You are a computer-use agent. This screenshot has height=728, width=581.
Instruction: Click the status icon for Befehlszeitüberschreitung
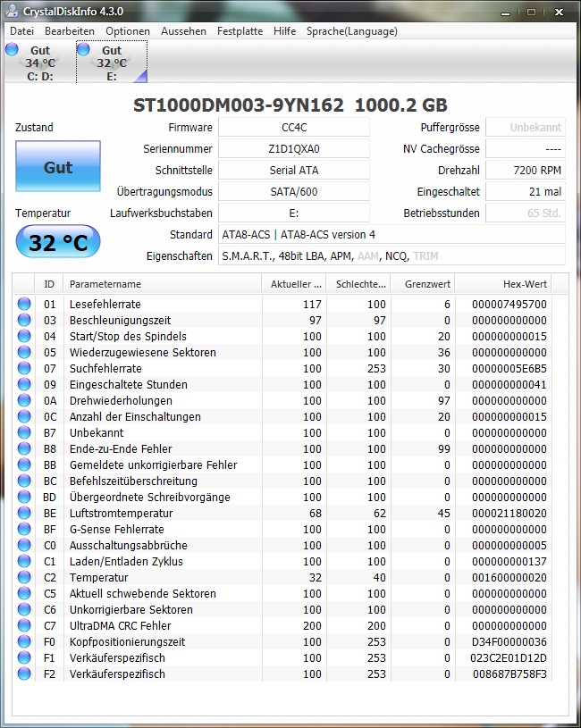tap(24, 481)
